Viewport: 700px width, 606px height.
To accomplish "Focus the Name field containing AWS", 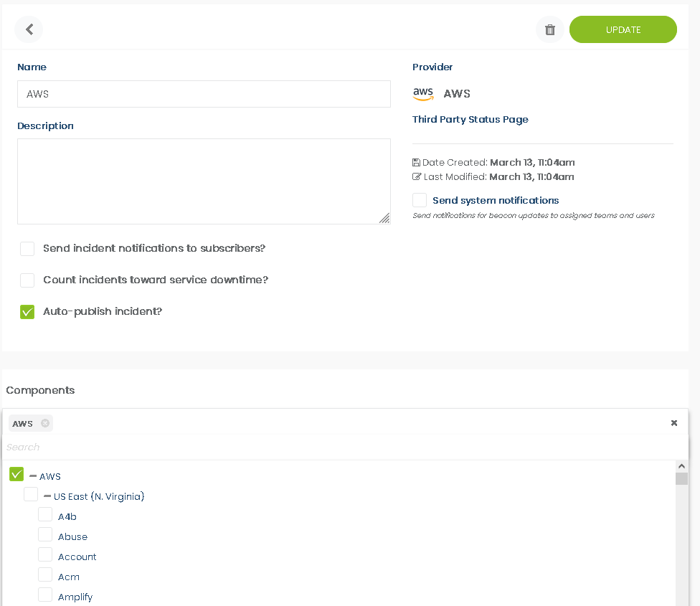I will click(x=204, y=94).
